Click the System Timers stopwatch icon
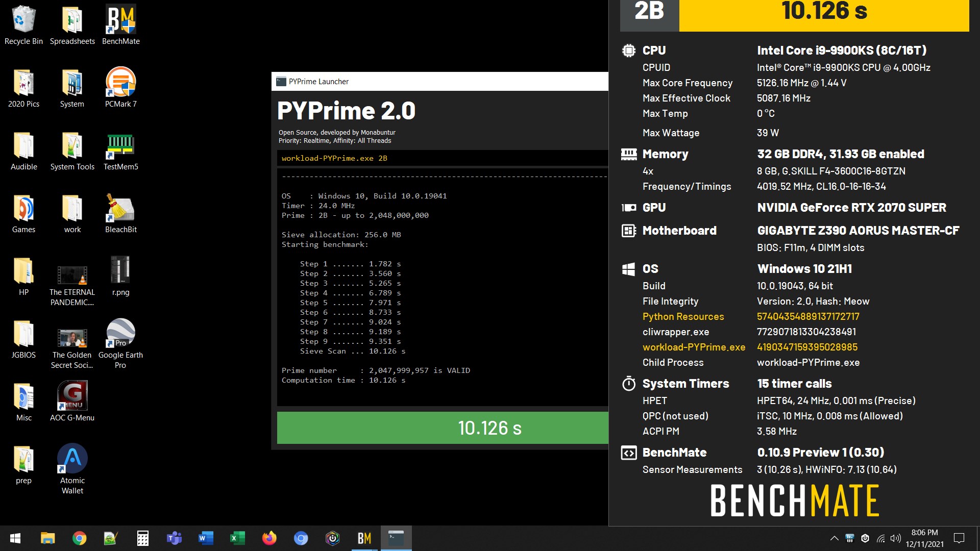Image resolution: width=980 pixels, height=551 pixels. tap(629, 383)
